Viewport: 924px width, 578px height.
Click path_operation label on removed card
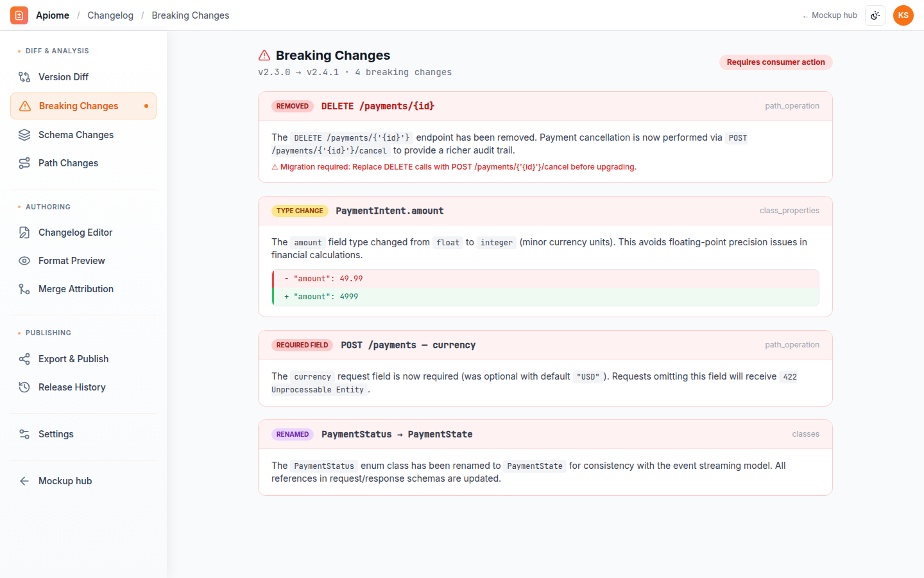(792, 106)
